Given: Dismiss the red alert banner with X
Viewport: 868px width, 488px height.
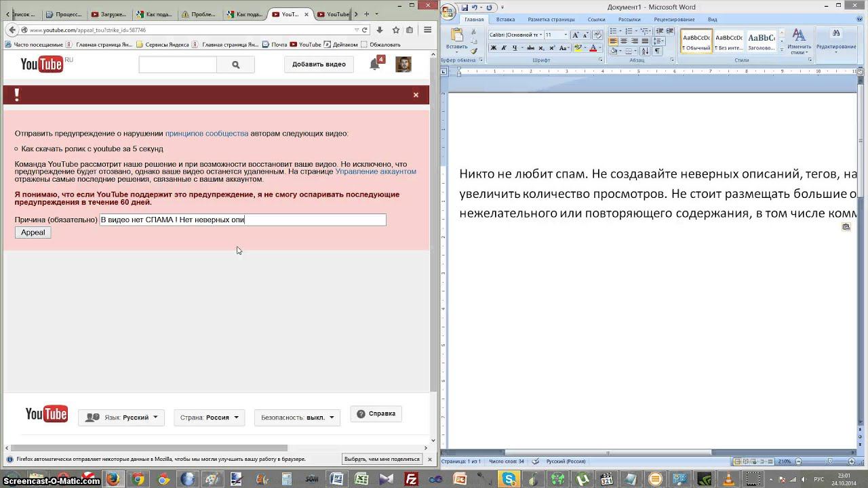Looking at the screenshot, I should coord(416,95).
